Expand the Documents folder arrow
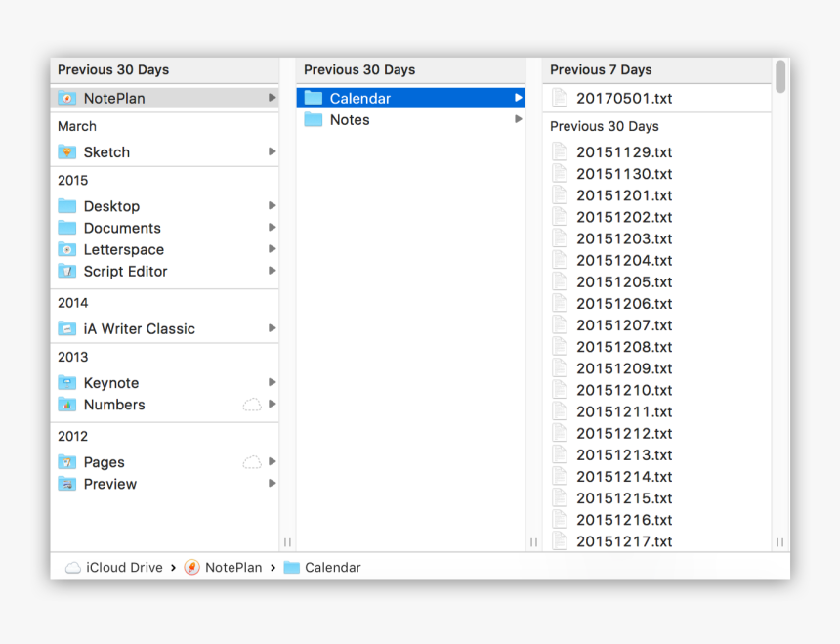The width and height of the screenshot is (840, 644). point(273,228)
